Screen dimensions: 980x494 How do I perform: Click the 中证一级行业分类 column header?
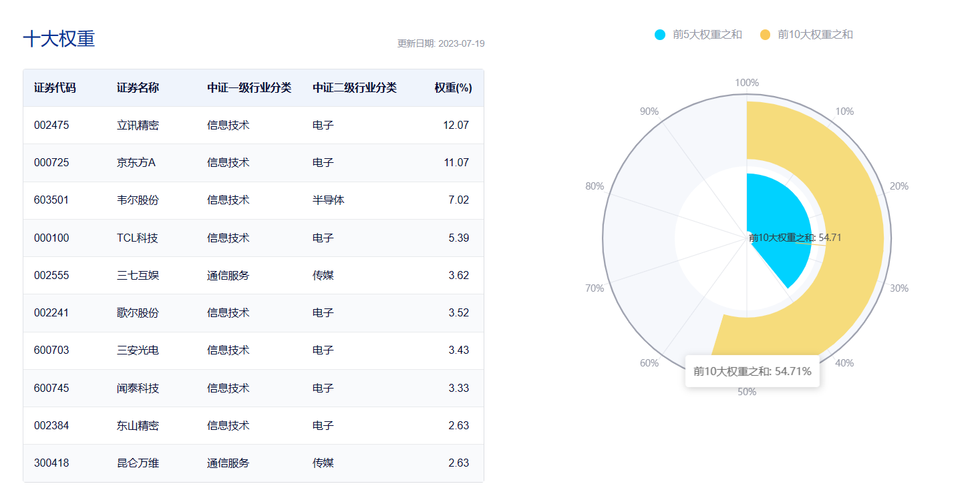[x=249, y=88]
